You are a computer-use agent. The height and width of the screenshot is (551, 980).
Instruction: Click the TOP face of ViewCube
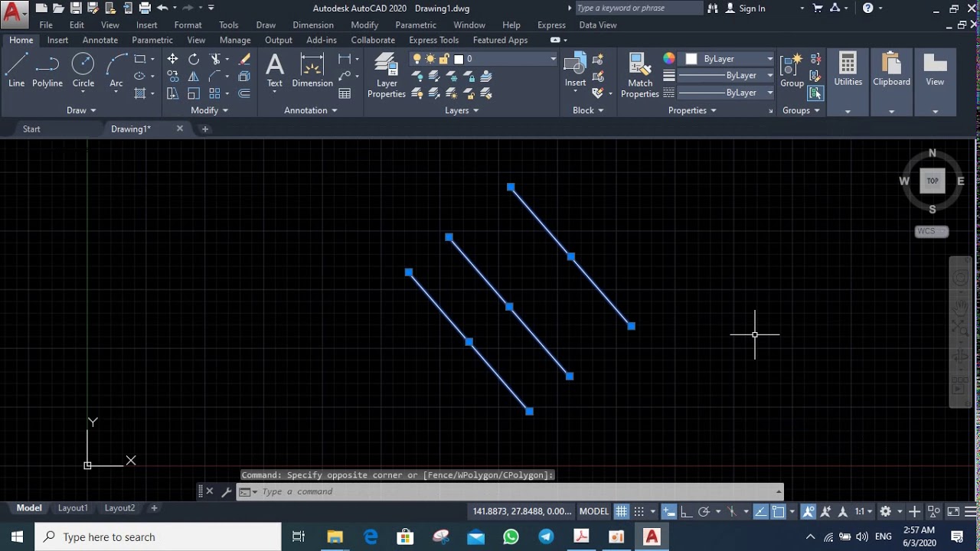click(932, 181)
